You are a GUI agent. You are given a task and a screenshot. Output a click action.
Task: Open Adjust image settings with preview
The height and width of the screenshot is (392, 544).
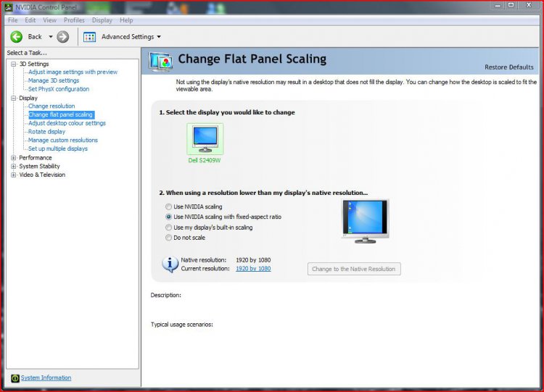click(73, 72)
